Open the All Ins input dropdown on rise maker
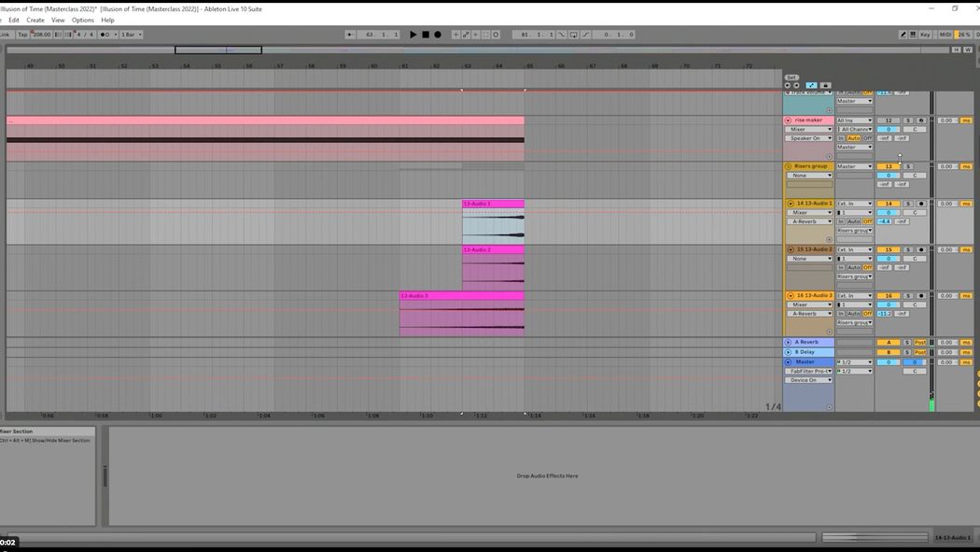The image size is (980, 552). [854, 120]
